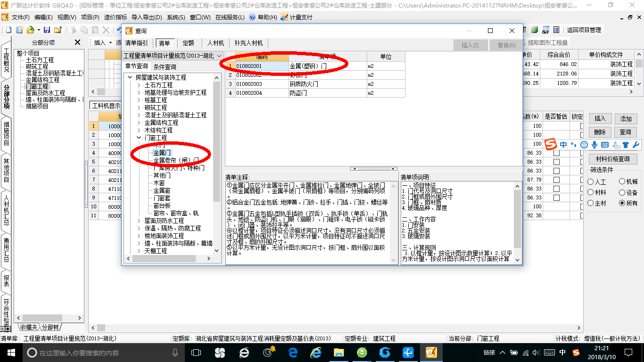The image size is (644, 362).
Task: Click the 计量支付 icon in menu bar
Action: point(284,17)
